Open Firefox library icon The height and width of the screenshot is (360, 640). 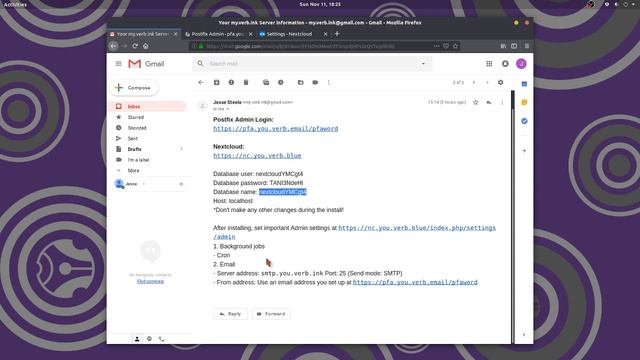(503, 46)
